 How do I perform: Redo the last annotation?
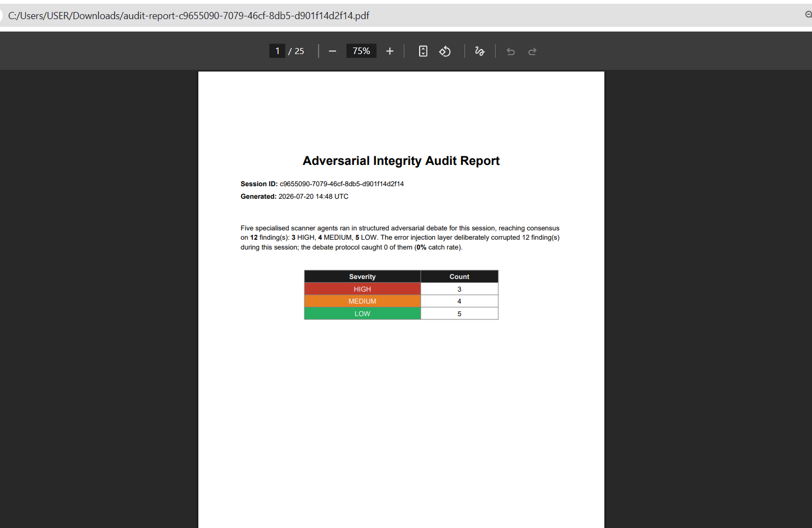coord(532,51)
